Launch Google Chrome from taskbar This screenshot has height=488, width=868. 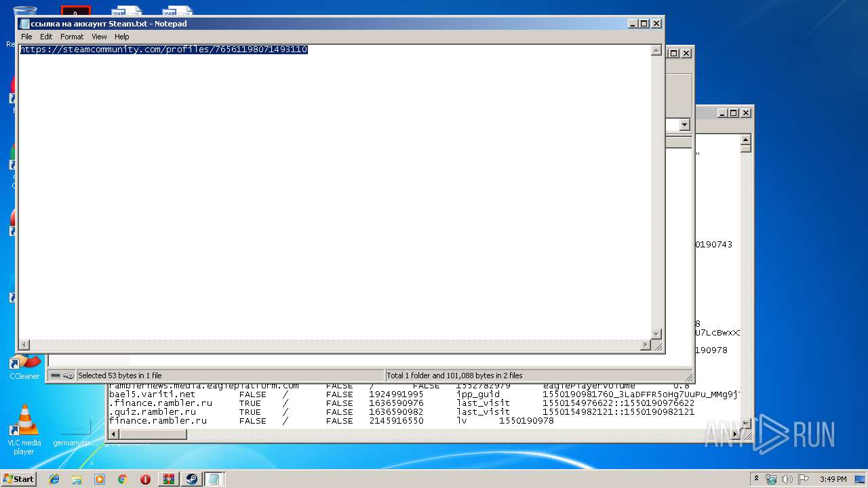(122, 479)
